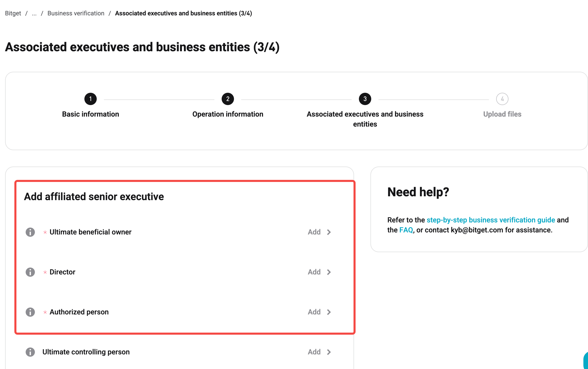Click Add for Director

[x=314, y=272]
